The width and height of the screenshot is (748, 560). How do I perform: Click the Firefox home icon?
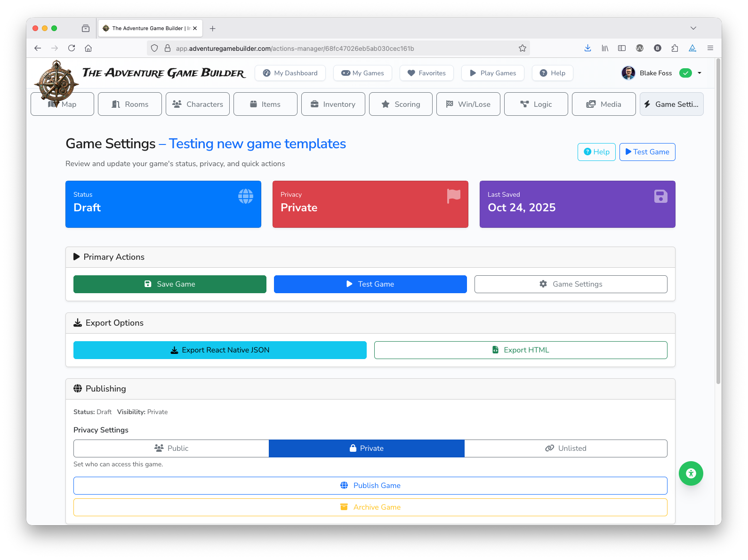click(88, 48)
